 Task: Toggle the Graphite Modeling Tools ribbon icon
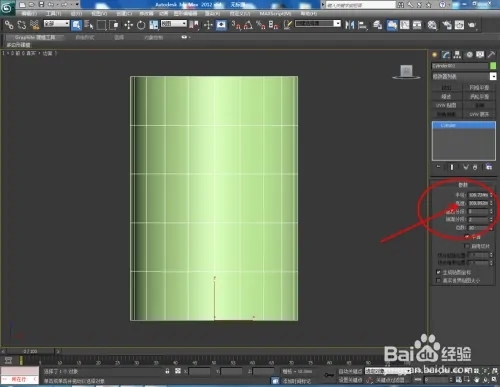[392, 25]
